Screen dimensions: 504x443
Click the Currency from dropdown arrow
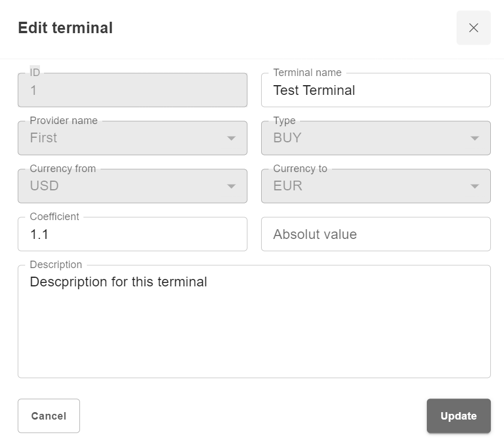[231, 186]
